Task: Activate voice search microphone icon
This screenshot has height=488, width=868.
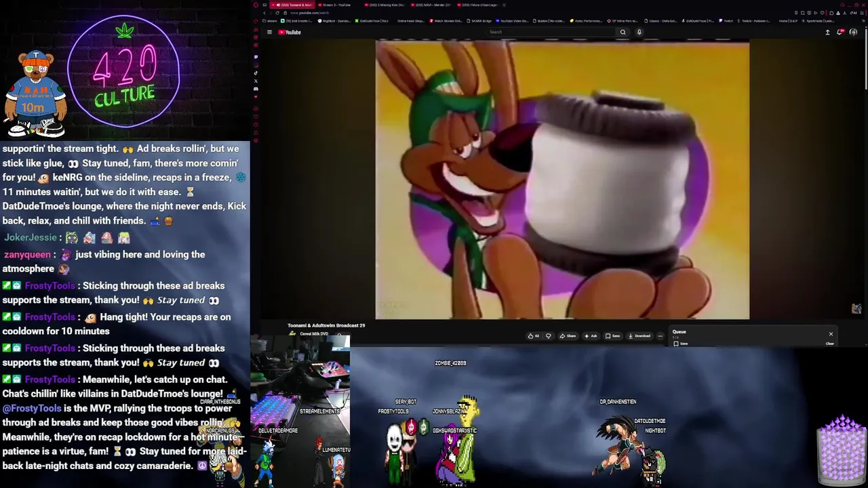Action: click(639, 32)
